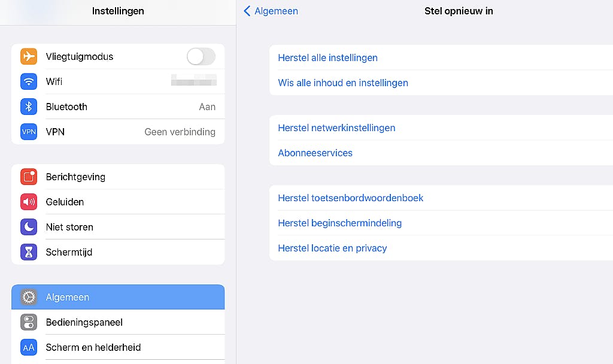Viewport: 613px width, 364px height.
Task: Tap Wis alle inhoud en instellingen
Action: coord(343,83)
